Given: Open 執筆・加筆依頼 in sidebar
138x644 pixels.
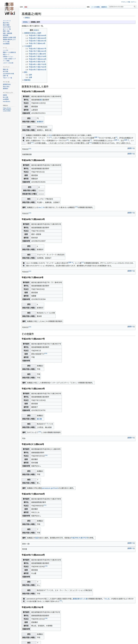Looking at the screenshot, I should click(7, 33).
